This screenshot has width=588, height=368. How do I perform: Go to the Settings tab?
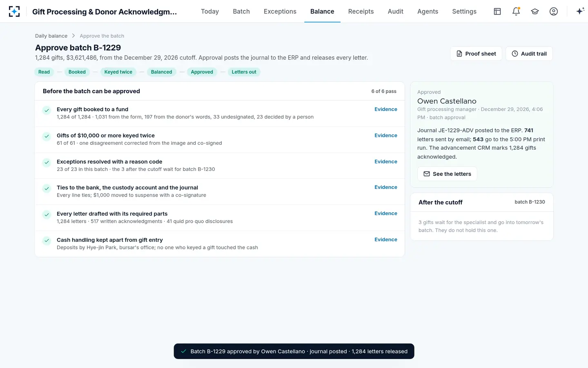(x=464, y=11)
